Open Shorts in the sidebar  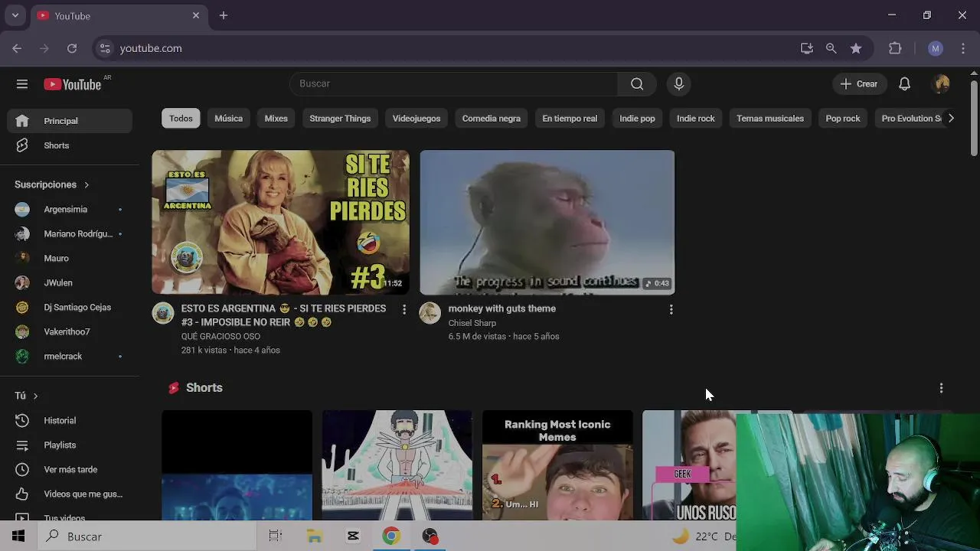pyautogui.click(x=70, y=145)
